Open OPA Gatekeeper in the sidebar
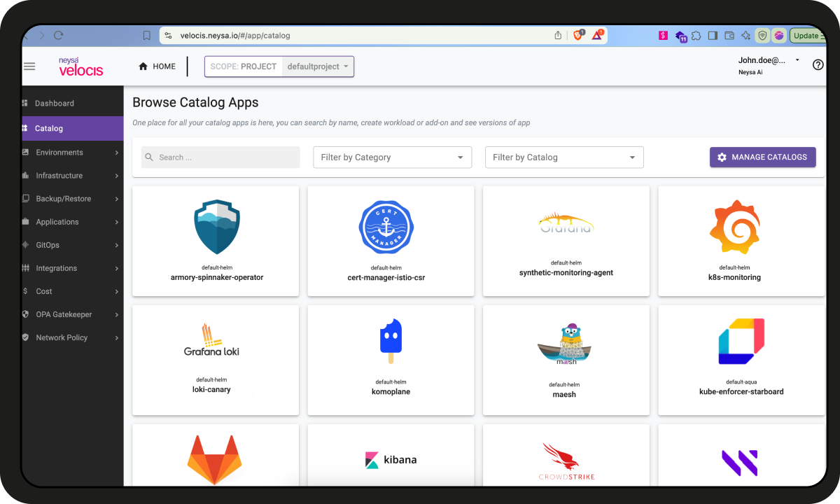Screen dimensions: 840x504 [73, 314]
